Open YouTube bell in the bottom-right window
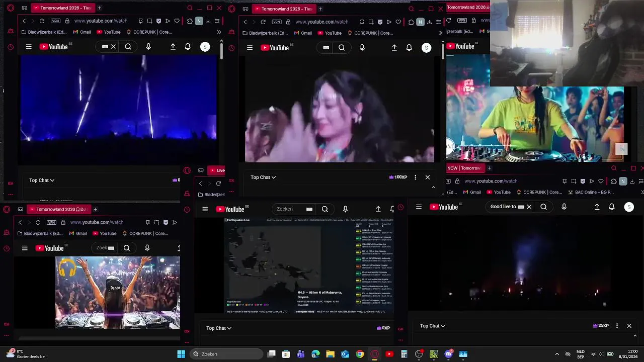 point(612,207)
